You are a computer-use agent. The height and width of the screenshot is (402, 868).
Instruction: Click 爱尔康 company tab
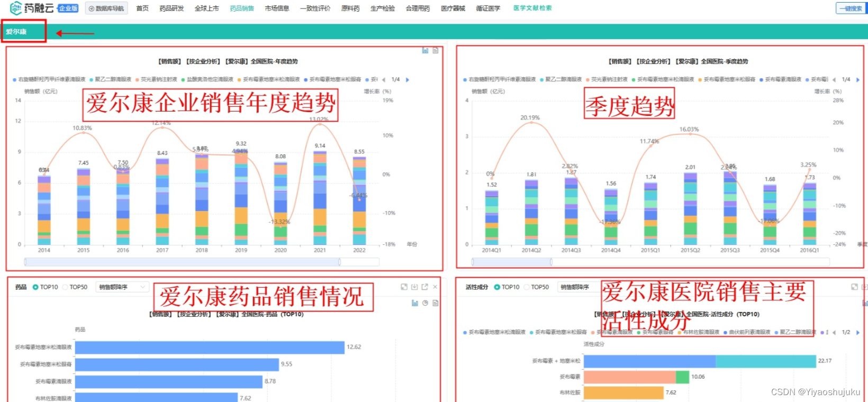(16, 32)
